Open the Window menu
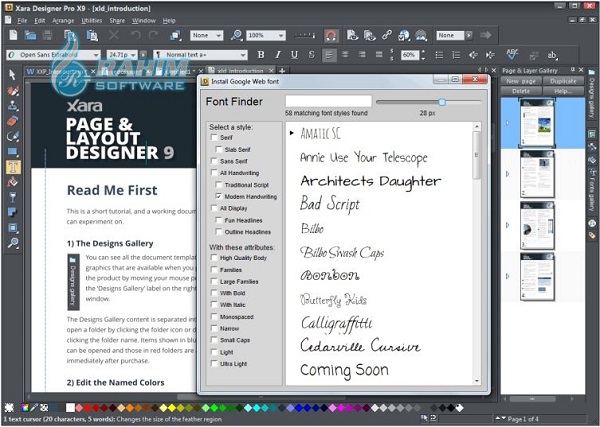This screenshot has height=427, width=600. tap(143, 21)
